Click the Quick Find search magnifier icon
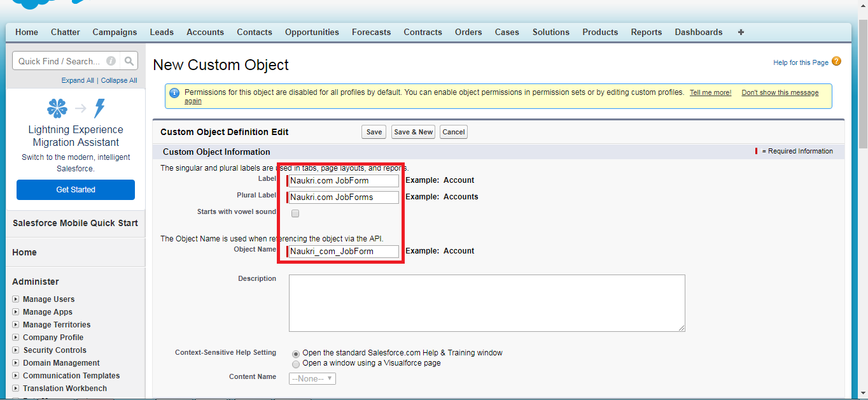The width and height of the screenshot is (868, 400). click(x=129, y=61)
